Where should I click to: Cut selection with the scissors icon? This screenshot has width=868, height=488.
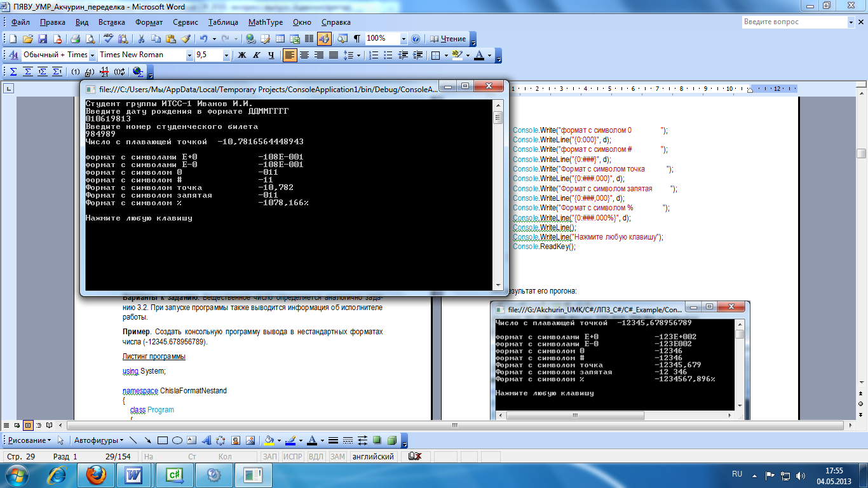(x=141, y=39)
